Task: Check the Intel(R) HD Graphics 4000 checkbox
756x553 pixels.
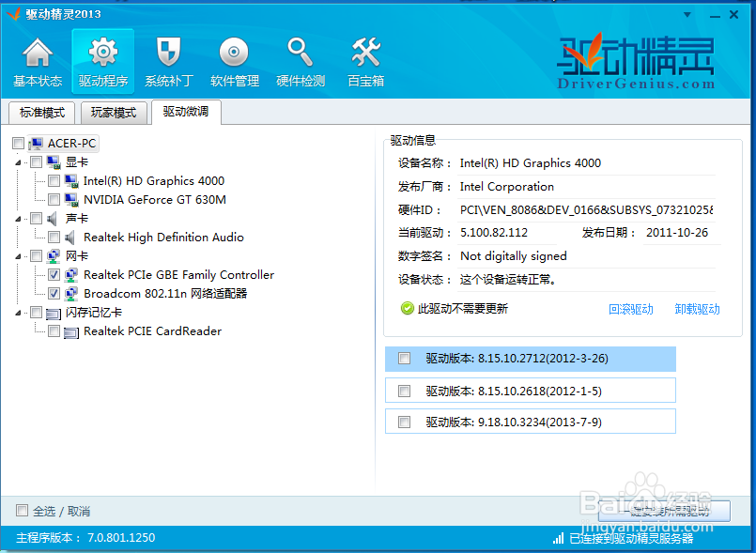Action: pos(54,181)
